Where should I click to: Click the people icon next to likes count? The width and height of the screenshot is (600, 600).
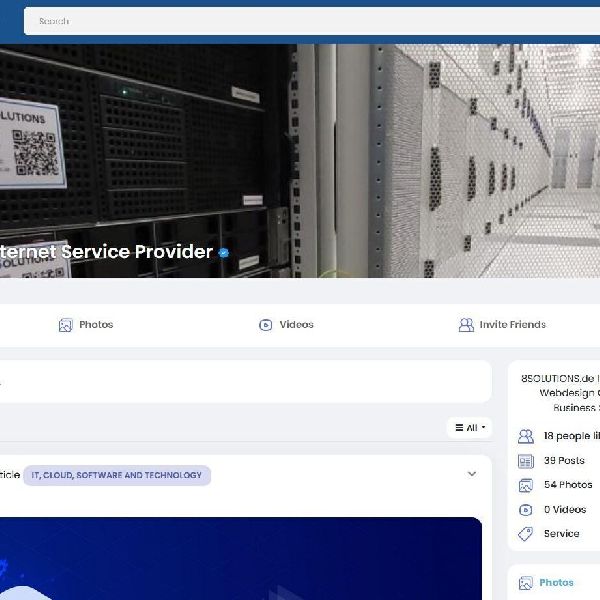click(x=526, y=437)
